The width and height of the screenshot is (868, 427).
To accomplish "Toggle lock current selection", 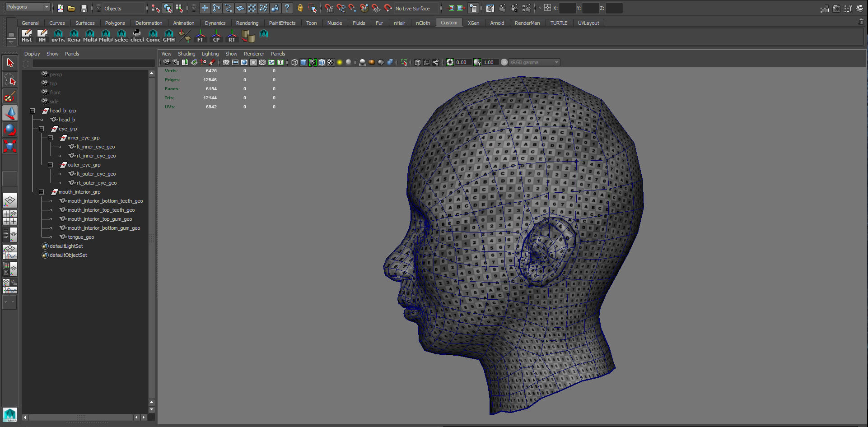I will click(x=300, y=8).
